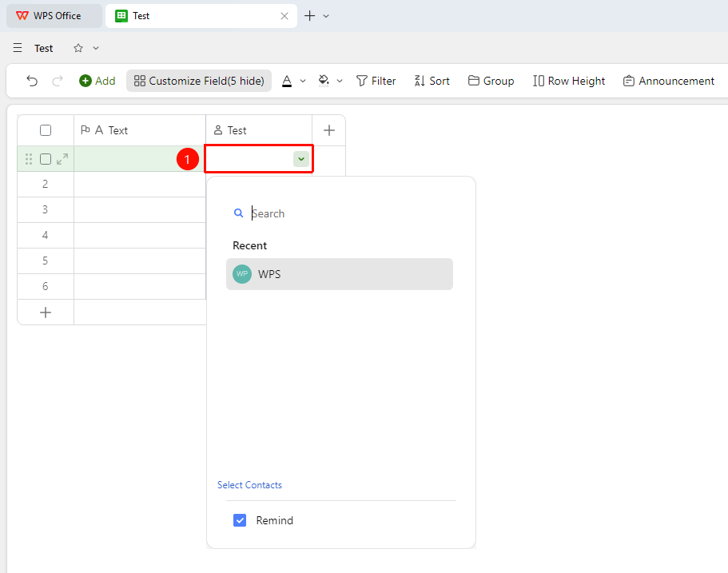Screen dimensions: 728x573
Task: Star the Test document as favorite
Action: (78, 48)
